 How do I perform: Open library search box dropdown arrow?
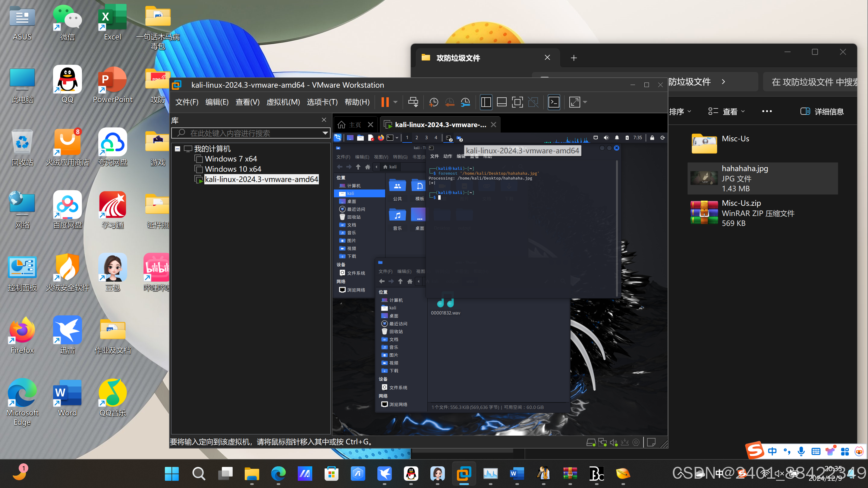[325, 133]
